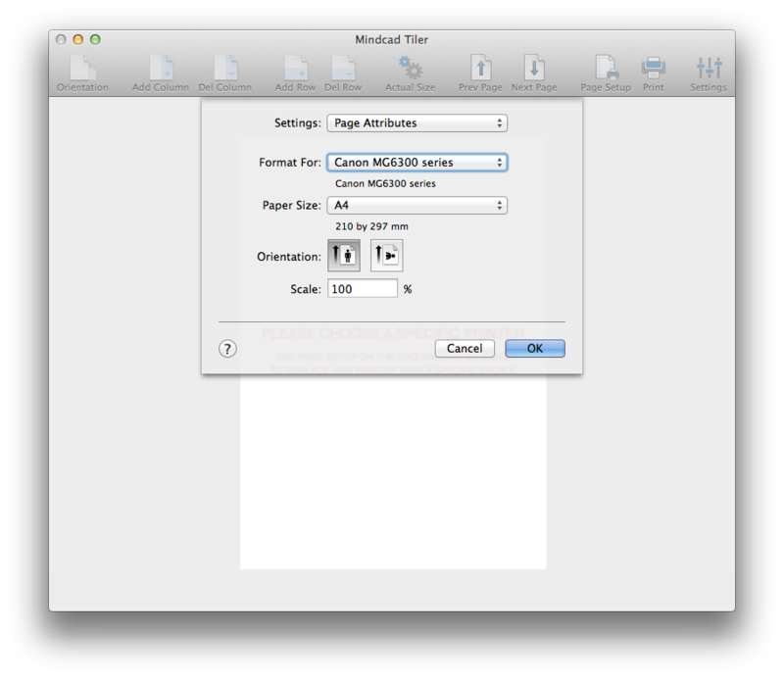Viewport: 784px width, 679px height.
Task: Click the Orientation toolbar icon
Action: (82, 69)
